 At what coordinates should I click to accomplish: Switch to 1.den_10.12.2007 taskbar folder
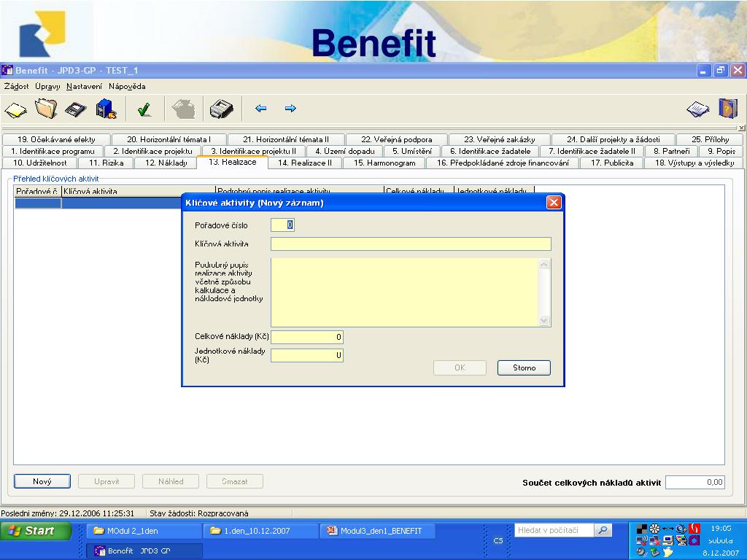pos(260,531)
